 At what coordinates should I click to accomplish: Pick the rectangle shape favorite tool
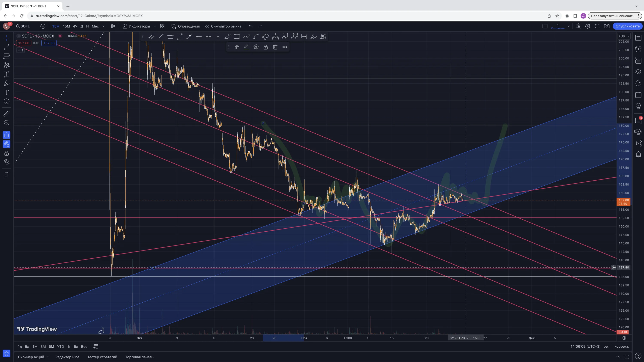(x=237, y=37)
